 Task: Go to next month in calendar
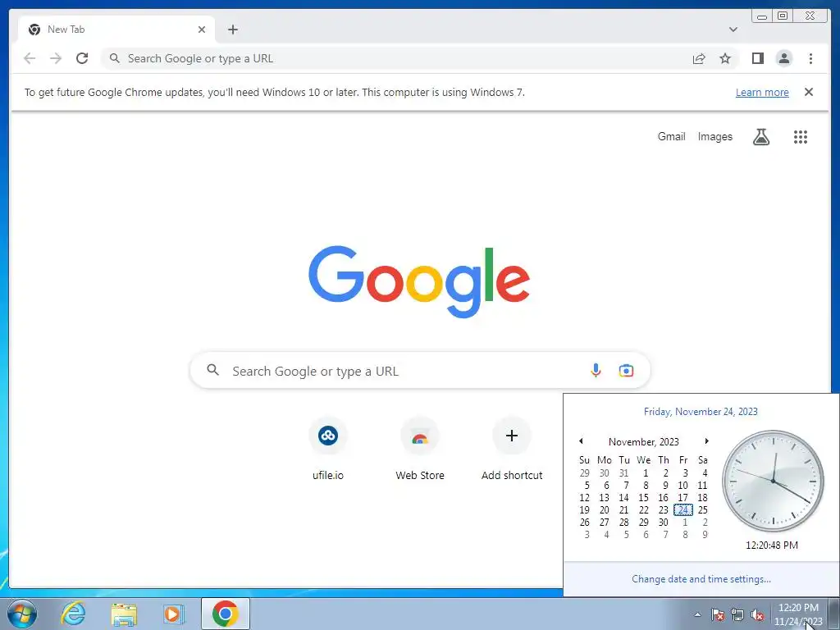point(706,441)
